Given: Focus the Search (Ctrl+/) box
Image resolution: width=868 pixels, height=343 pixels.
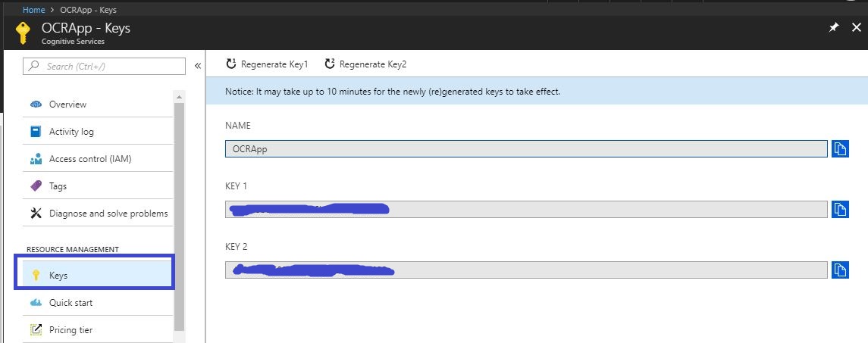Looking at the screenshot, I should tap(104, 66).
